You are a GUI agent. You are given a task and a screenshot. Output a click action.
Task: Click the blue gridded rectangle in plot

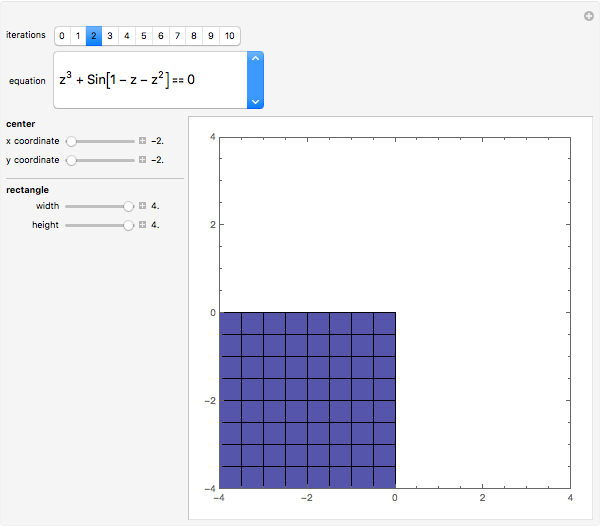[x=307, y=399]
